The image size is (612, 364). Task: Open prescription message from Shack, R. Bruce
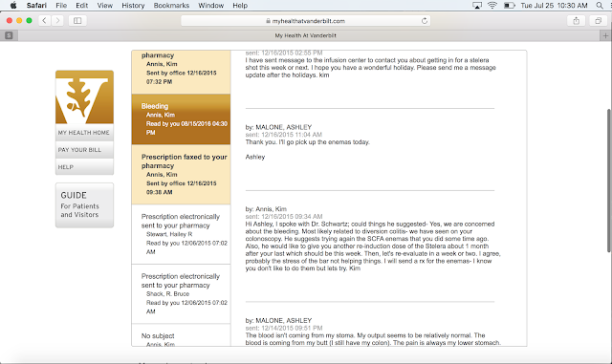click(x=181, y=293)
